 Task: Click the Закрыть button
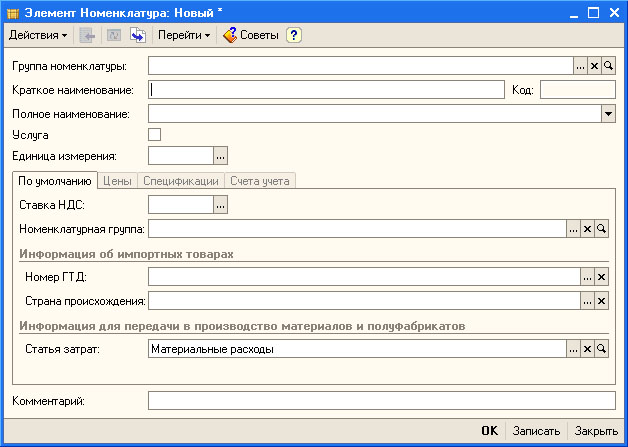point(596,431)
